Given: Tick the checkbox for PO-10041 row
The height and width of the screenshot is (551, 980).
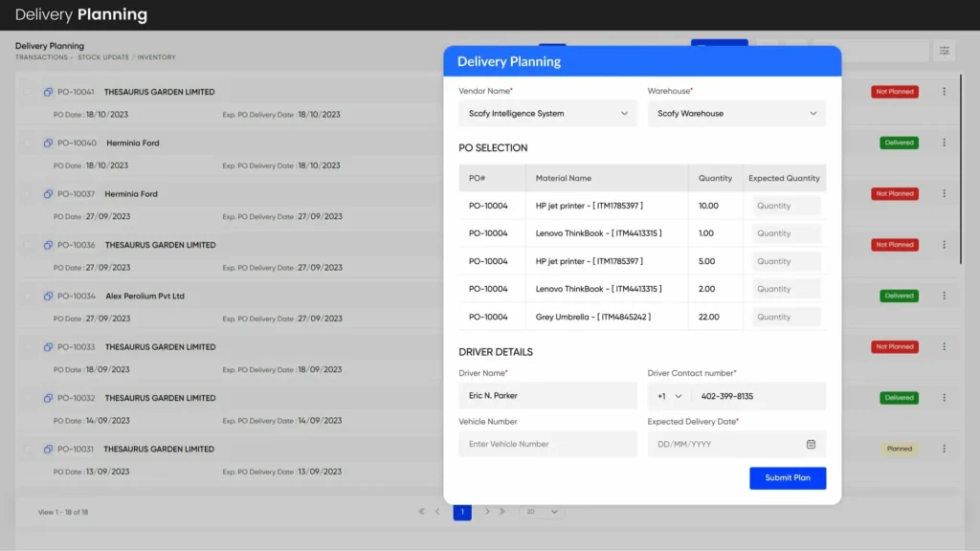Looking at the screenshot, I should [29, 93].
